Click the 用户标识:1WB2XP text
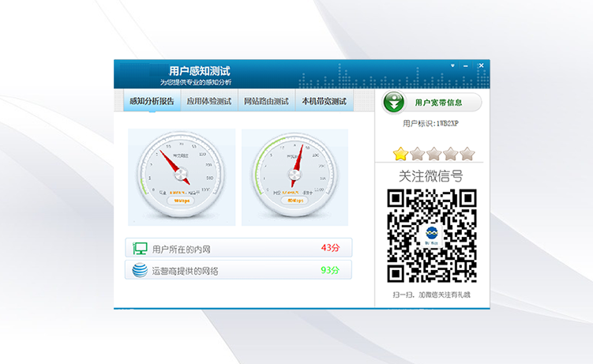Image resolution: width=593 pixels, height=364 pixels. 430,123
